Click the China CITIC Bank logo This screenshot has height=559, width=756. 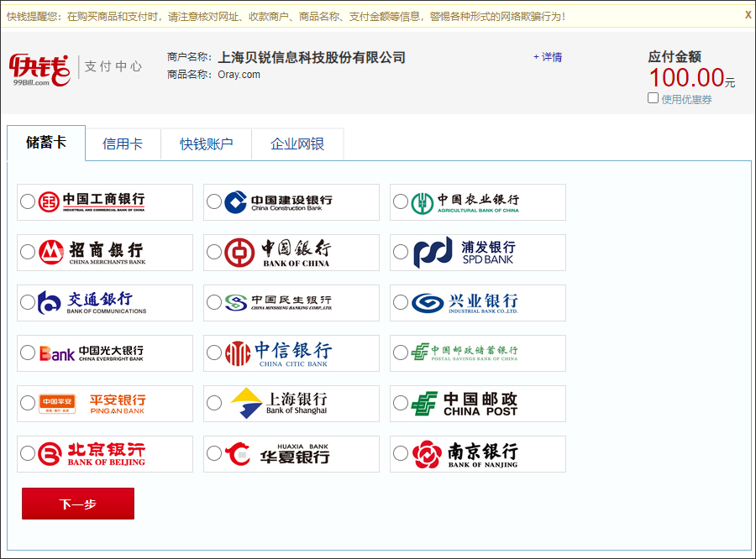pyautogui.click(x=279, y=353)
